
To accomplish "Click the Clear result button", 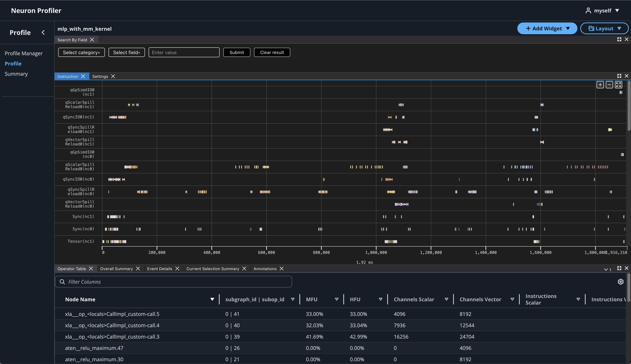I will coord(272,52).
